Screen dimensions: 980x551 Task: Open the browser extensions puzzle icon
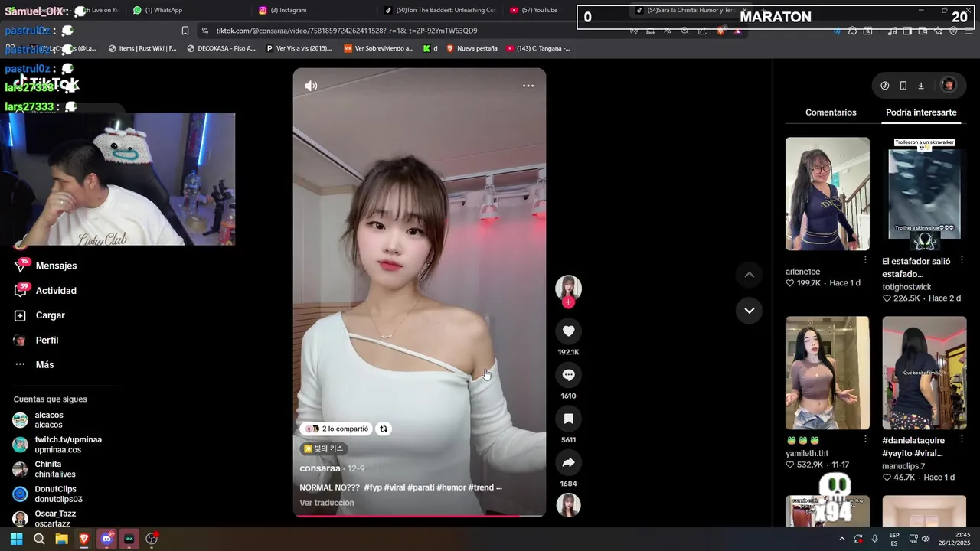click(x=852, y=31)
